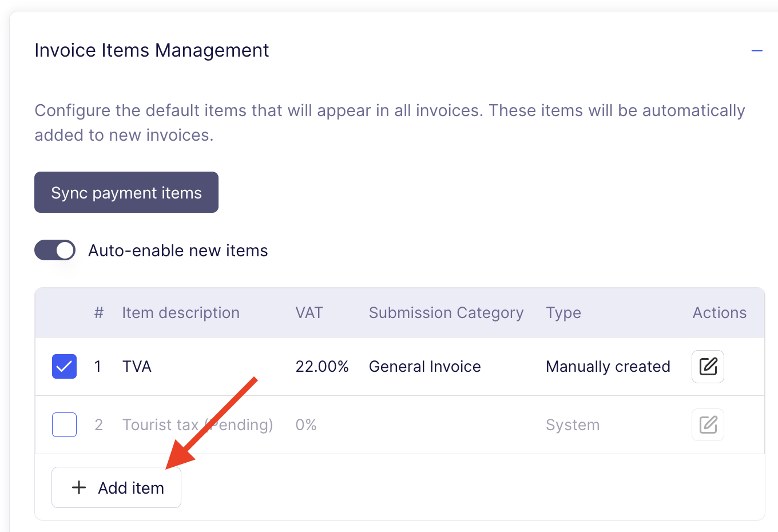Click the Actions column header
Image resolution: width=778 pixels, height=532 pixels.
[x=720, y=313]
